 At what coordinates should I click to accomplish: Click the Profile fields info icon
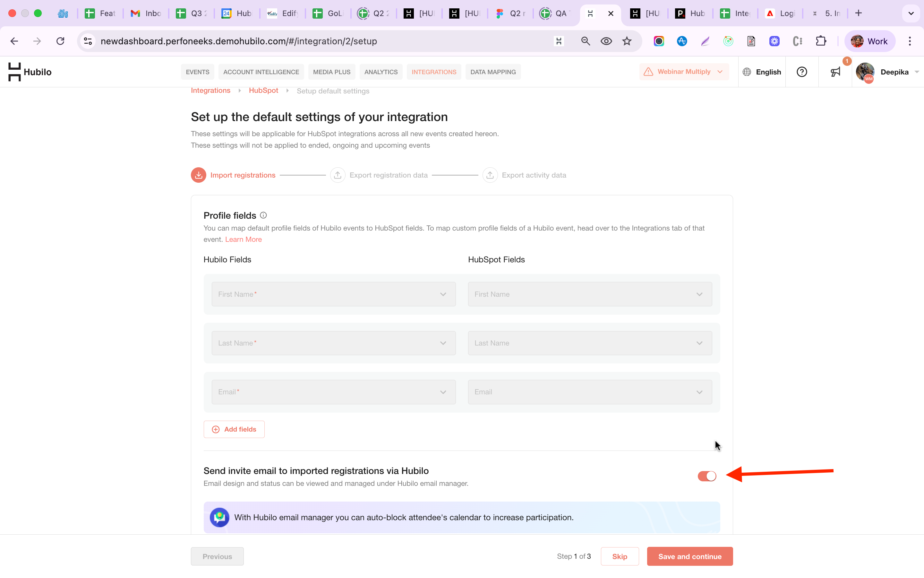coord(263,215)
